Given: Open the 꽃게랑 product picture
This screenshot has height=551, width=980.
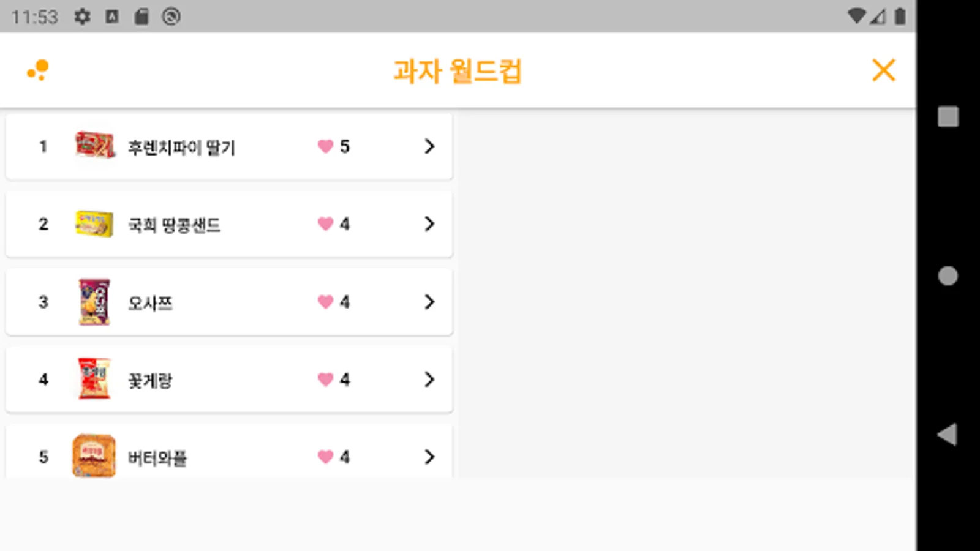Looking at the screenshot, I should [94, 379].
